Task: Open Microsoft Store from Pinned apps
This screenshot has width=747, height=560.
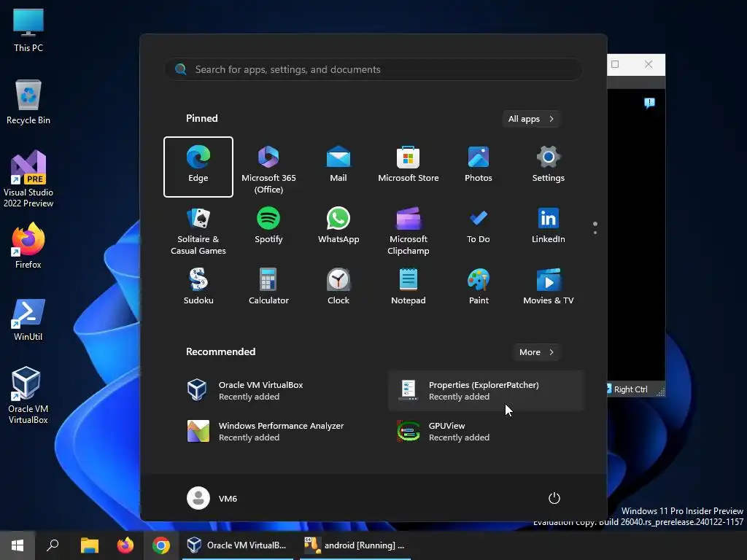Action: click(x=409, y=167)
